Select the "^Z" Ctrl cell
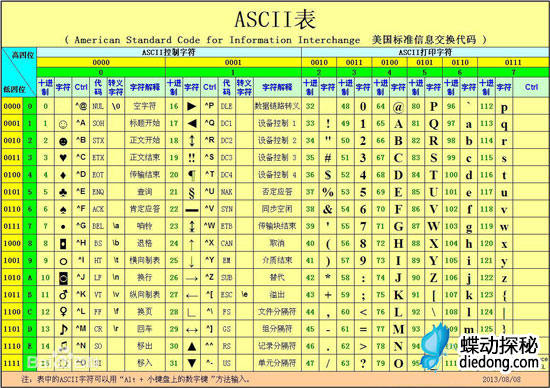Viewport: 550px width, 388px height. click(209, 277)
